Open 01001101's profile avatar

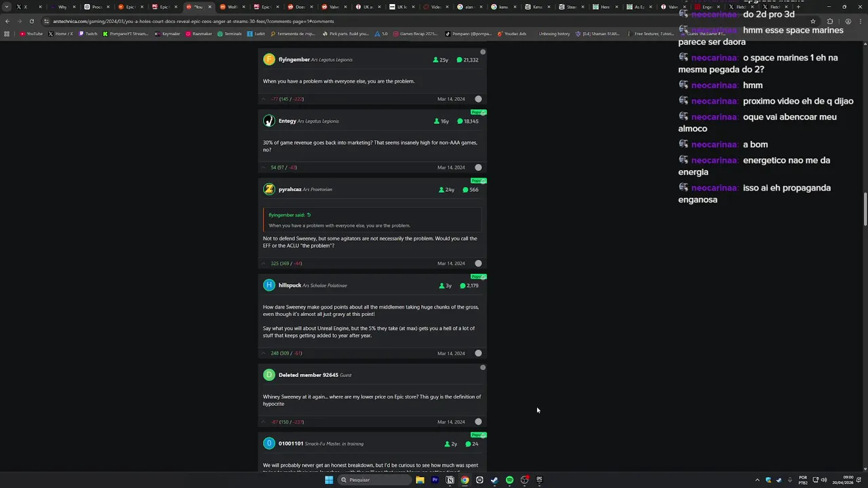tap(269, 443)
